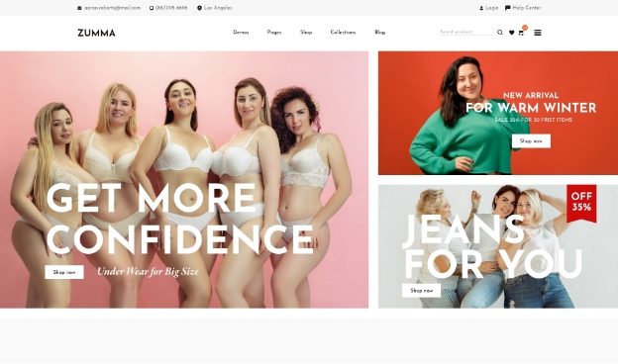Click the ZUMMA logo
This screenshot has width=618, height=364.
coord(97,33)
